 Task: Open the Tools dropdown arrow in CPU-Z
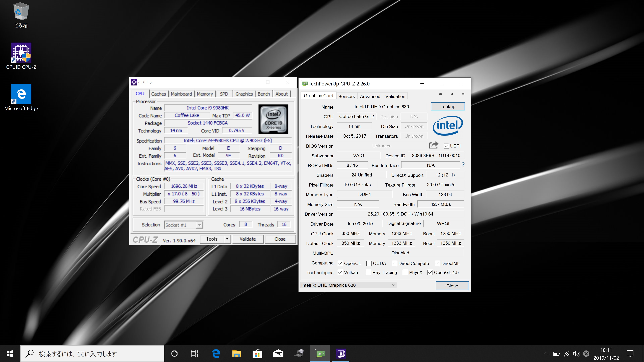tap(227, 239)
